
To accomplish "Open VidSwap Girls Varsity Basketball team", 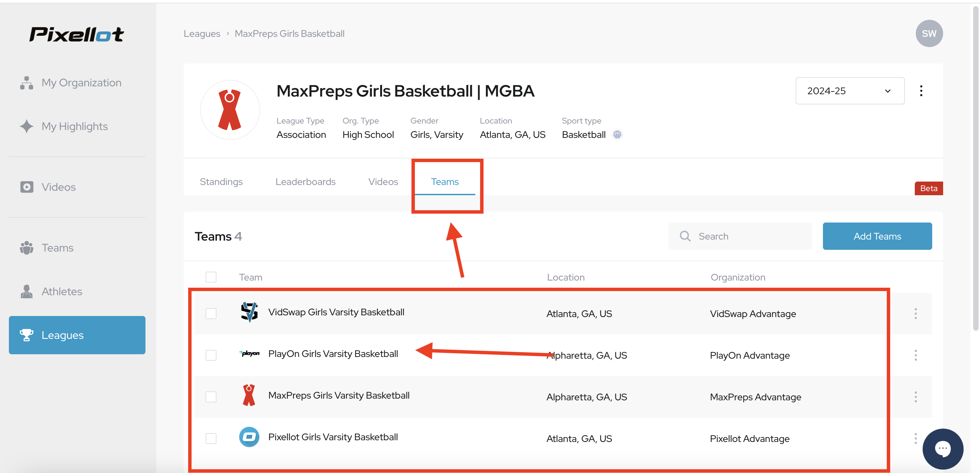I will (x=336, y=312).
